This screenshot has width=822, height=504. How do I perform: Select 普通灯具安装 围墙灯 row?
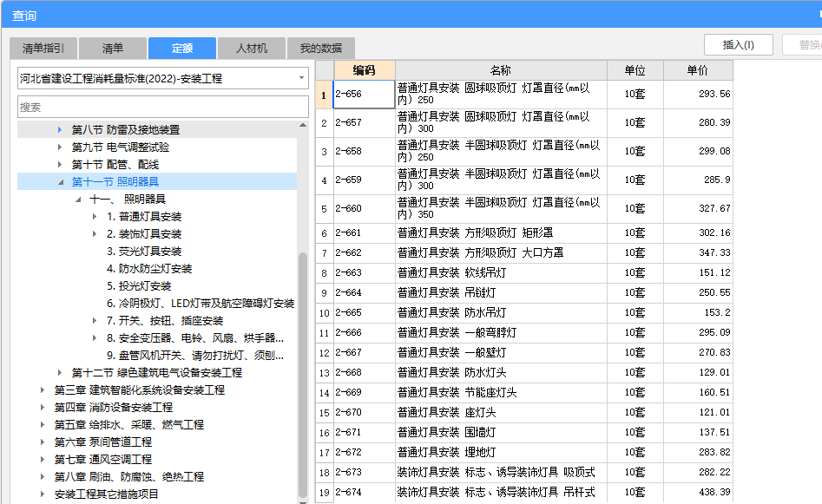(523, 432)
